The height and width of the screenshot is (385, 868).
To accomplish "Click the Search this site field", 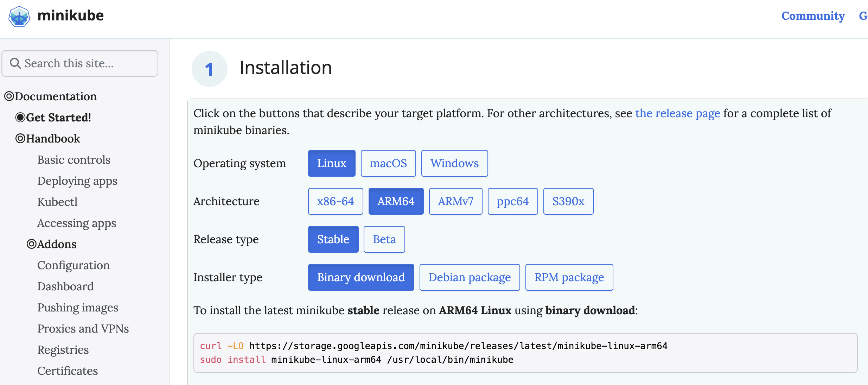I will pos(80,63).
